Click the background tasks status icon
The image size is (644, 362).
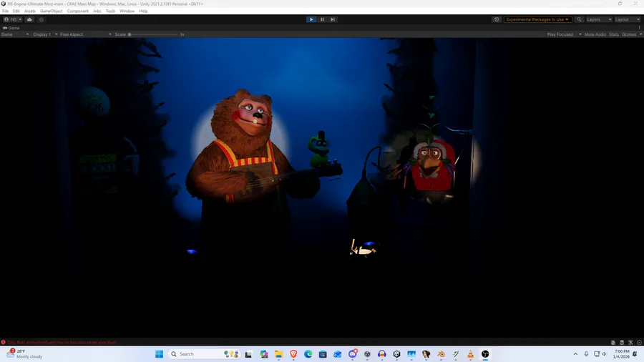pos(639,342)
